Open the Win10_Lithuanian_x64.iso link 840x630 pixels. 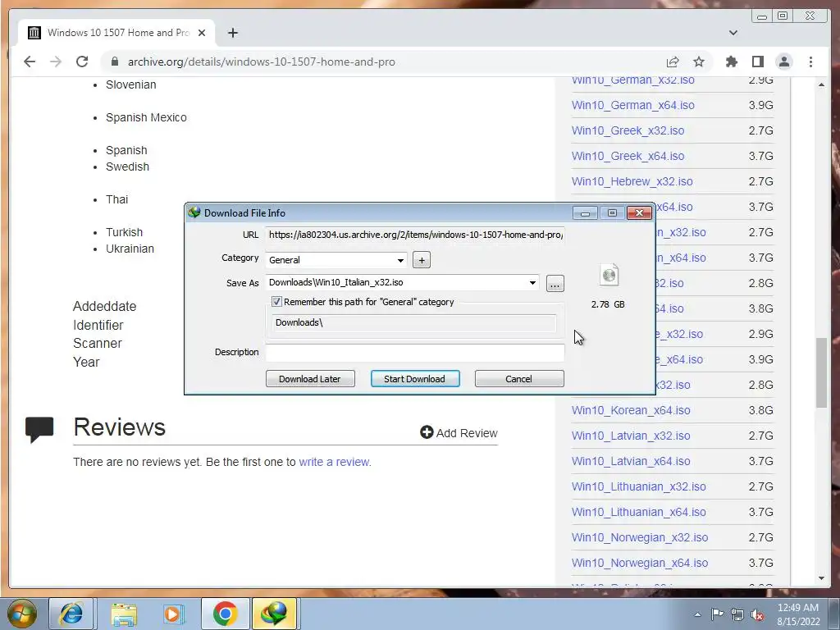(638, 512)
